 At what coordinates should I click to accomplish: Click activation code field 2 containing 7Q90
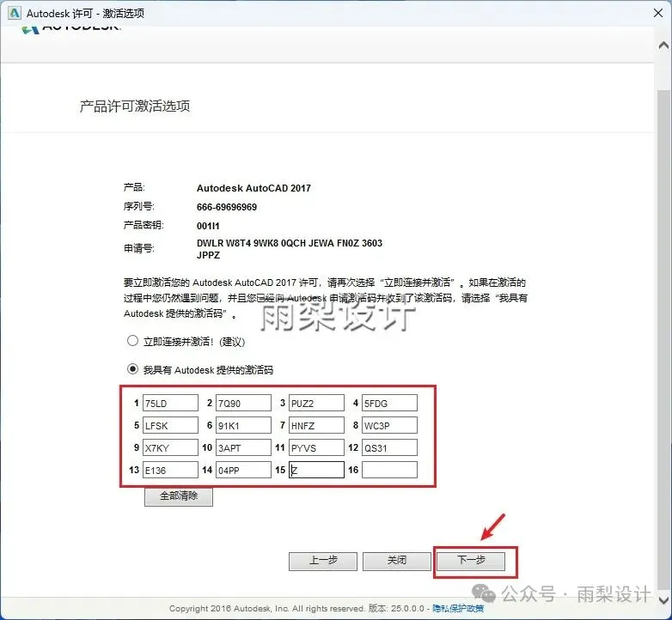pyautogui.click(x=243, y=404)
